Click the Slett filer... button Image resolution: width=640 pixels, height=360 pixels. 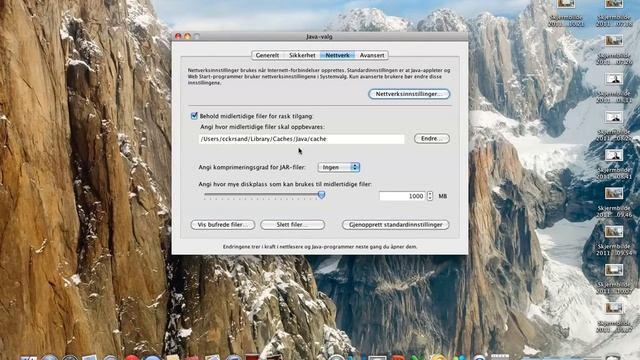tap(293, 225)
